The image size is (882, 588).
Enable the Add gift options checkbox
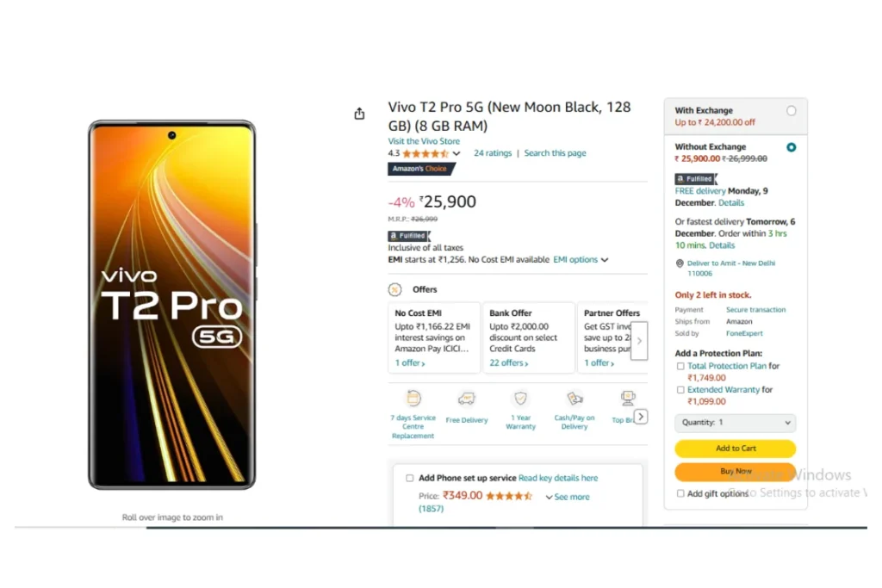[680, 493]
